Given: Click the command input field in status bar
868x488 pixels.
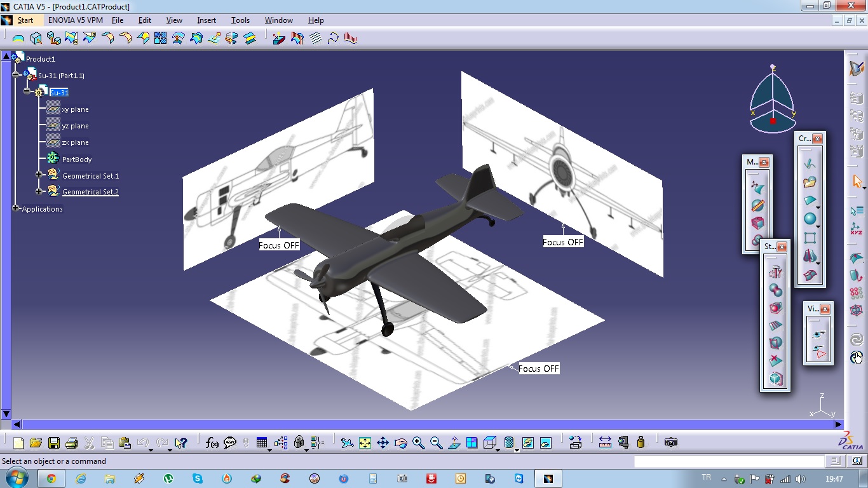Looking at the screenshot, I should pos(729,461).
